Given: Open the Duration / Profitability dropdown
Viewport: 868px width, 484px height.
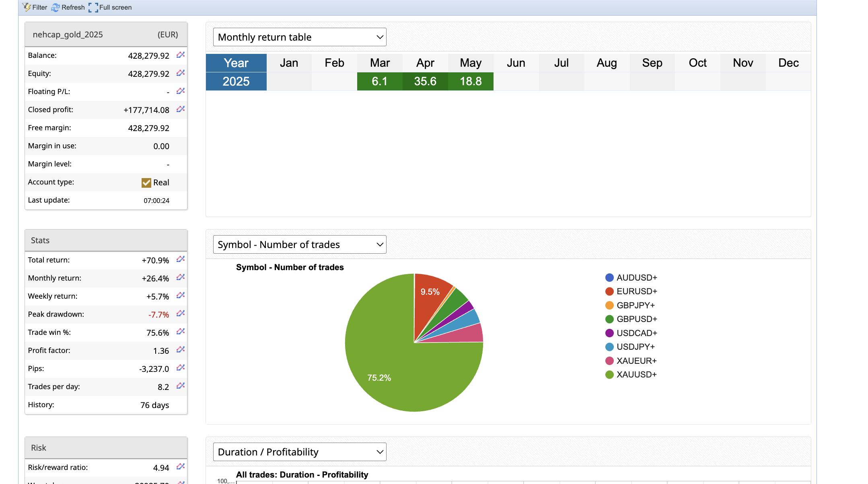Looking at the screenshot, I should click(300, 452).
